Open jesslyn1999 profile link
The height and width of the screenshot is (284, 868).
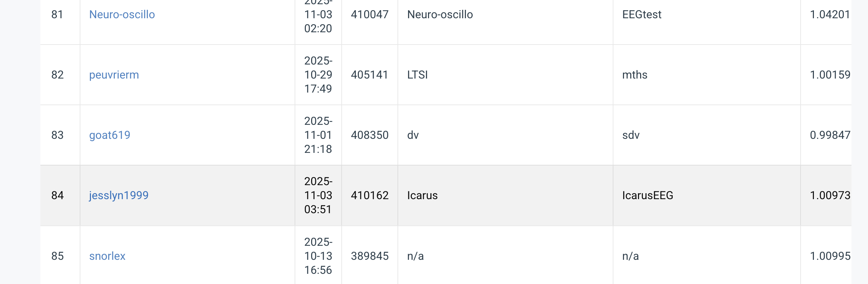point(119,195)
